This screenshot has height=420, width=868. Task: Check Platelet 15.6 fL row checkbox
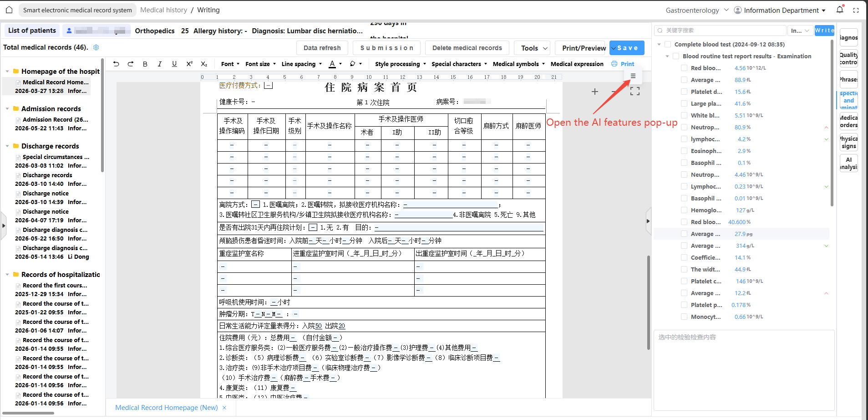click(x=684, y=92)
